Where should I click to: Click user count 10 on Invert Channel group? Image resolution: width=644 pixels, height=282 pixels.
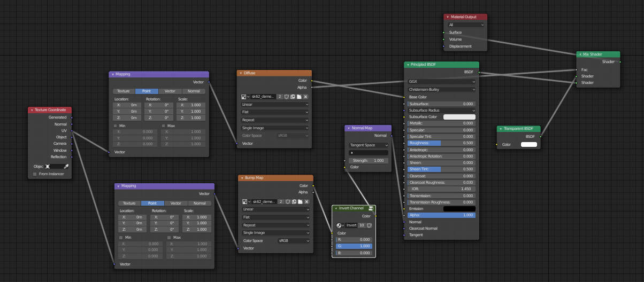362,225
